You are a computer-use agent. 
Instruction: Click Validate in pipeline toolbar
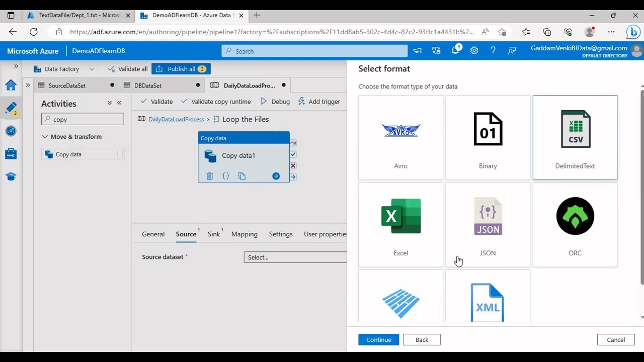(156, 102)
